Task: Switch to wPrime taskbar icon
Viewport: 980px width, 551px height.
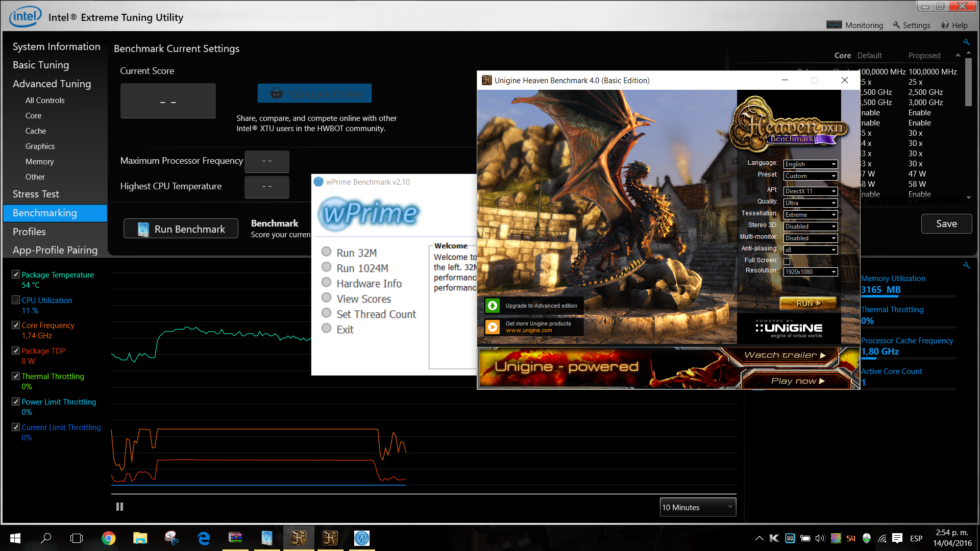Action: (362, 538)
